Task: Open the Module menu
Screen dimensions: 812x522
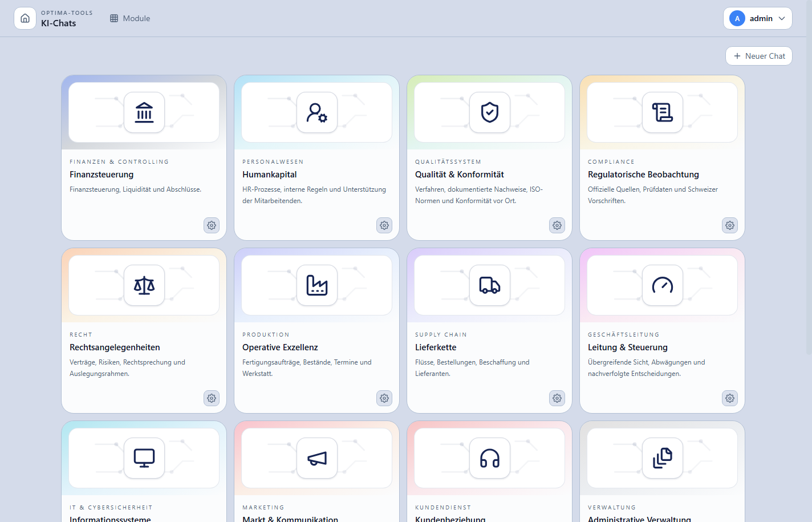Action: (130, 18)
